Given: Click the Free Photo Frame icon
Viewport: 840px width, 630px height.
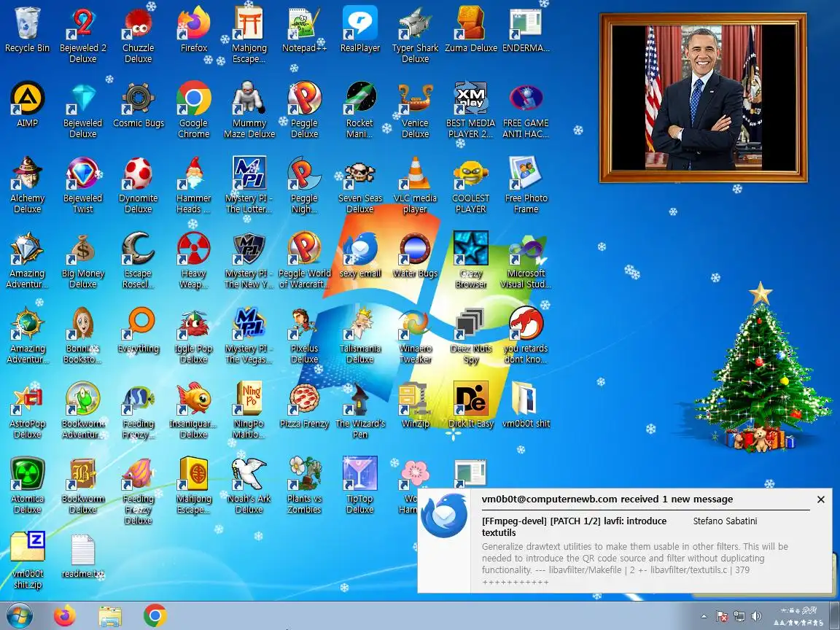Looking at the screenshot, I should pos(526,185).
